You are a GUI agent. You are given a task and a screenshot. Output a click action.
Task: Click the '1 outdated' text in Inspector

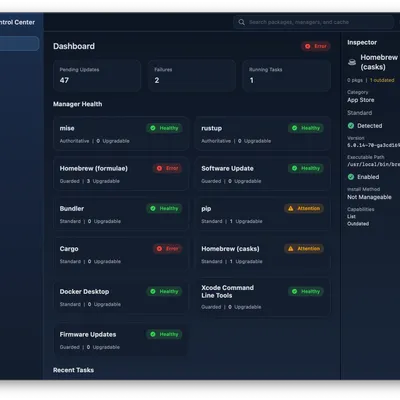coord(382,80)
